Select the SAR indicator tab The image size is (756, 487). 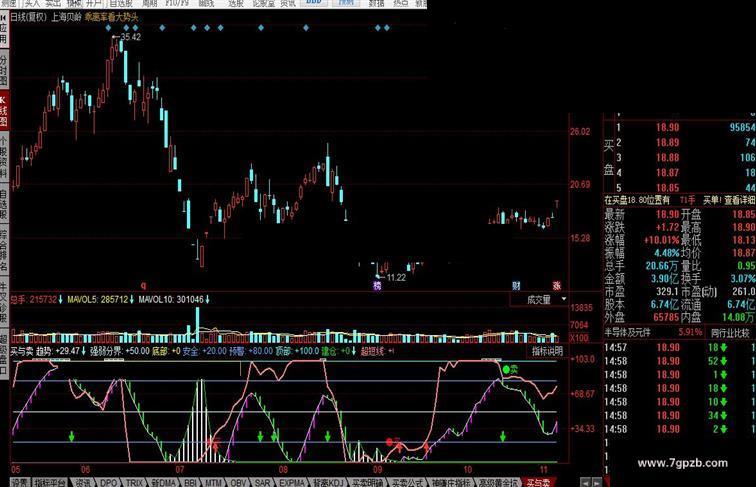[262, 482]
